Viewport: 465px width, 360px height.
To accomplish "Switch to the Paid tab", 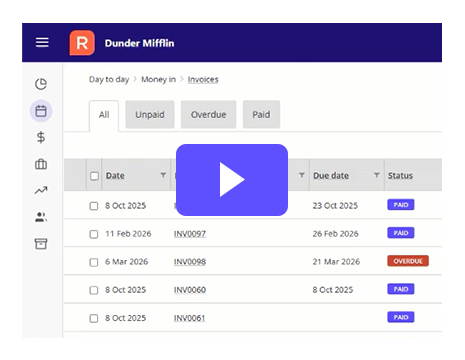I will click(261, 114).
